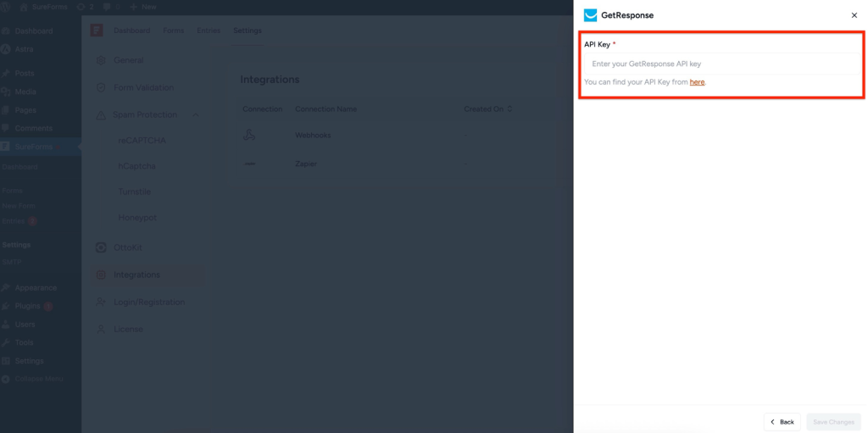Click the SureForms logo icon in header

click(x=97, y=31)
